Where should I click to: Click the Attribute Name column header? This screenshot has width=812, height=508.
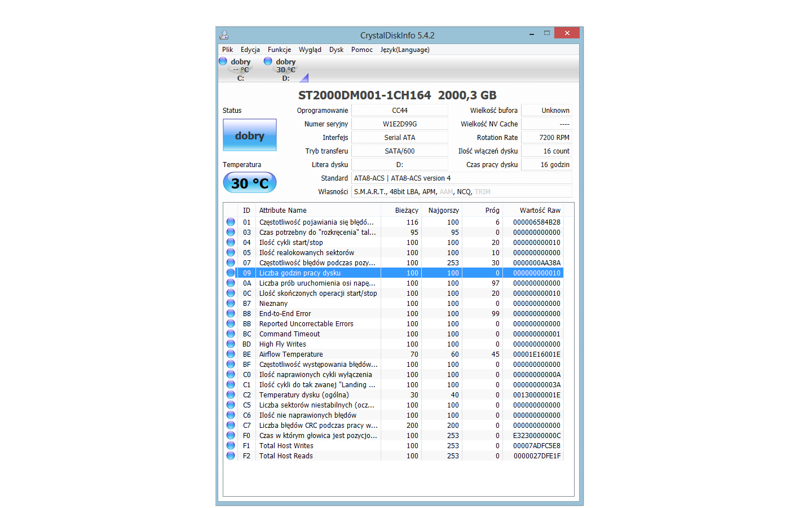(x=318, y=210)
